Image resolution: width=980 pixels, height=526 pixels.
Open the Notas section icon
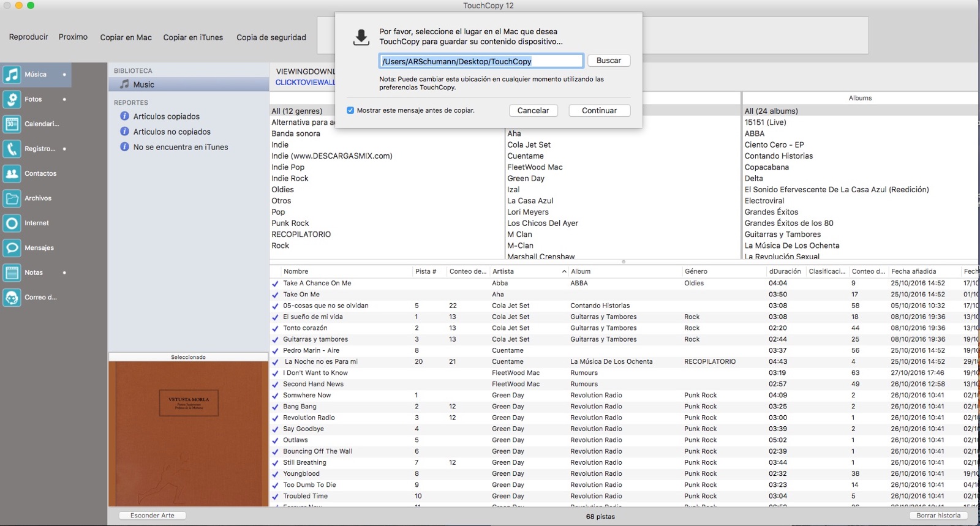pos(12,272)
